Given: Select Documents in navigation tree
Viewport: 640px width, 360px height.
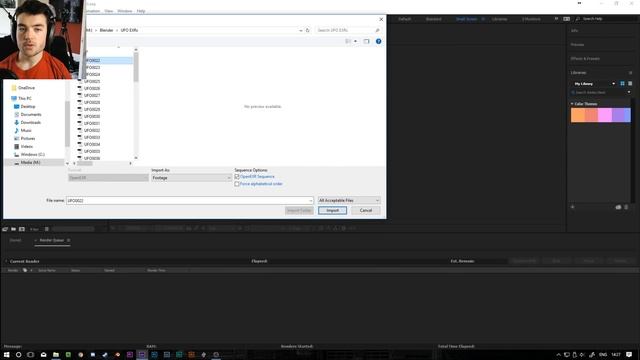Looking at the screenshot, I should (x=31, y=115).
